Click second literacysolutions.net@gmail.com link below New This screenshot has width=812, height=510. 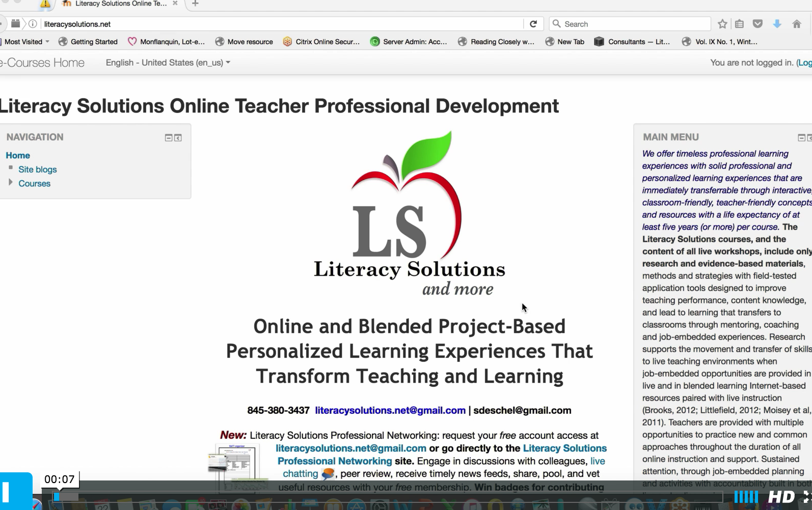coord(351,448)
